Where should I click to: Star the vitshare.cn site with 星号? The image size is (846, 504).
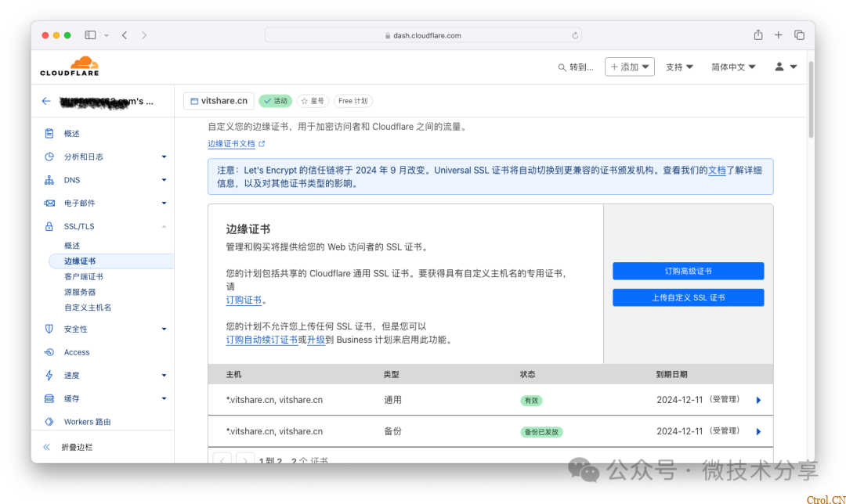click(311, 101)
